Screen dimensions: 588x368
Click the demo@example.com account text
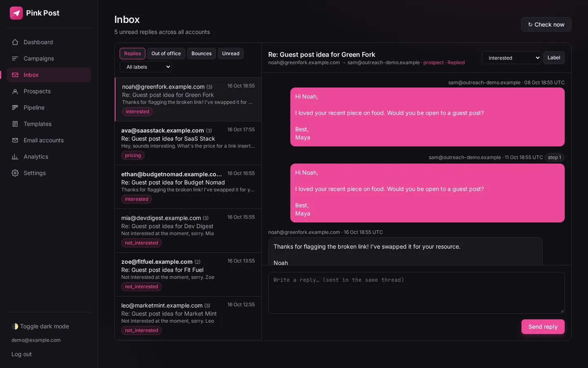36,340
